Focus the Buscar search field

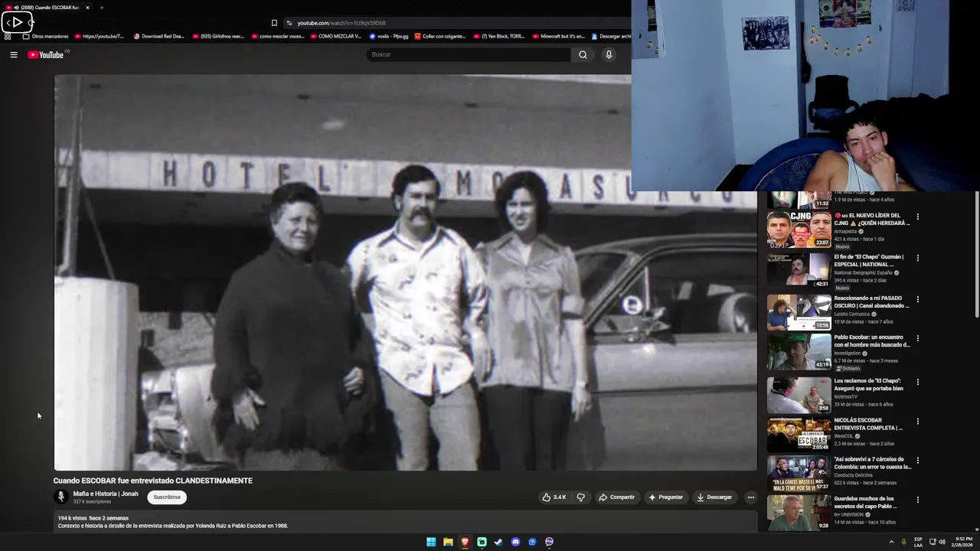[x=469, y=54]
